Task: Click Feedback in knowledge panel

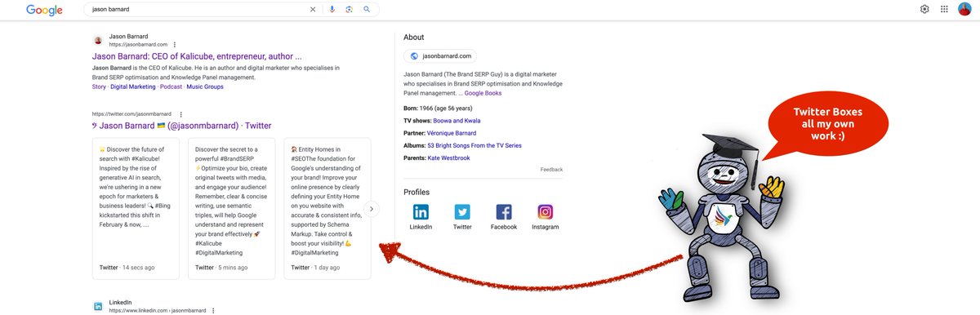Action: [551, 170]
